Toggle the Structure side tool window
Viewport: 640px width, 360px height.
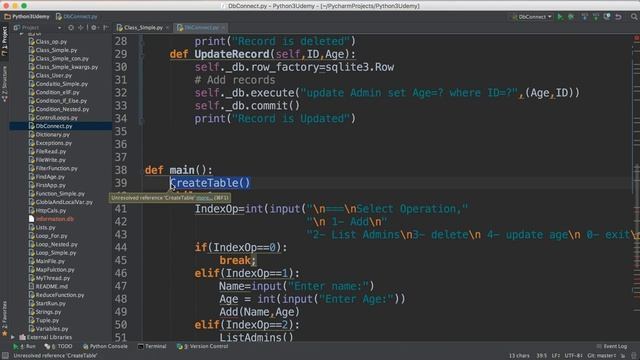pos(4,84)
